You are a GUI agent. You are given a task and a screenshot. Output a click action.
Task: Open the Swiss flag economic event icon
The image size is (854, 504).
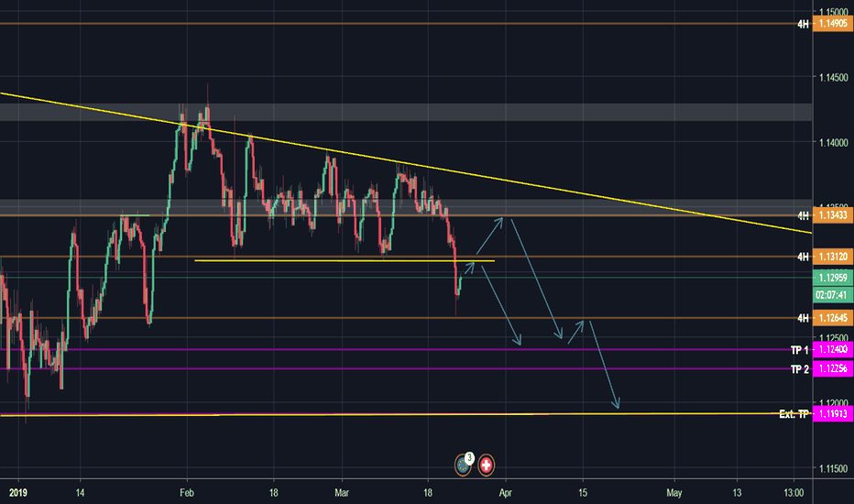[487, 465]
